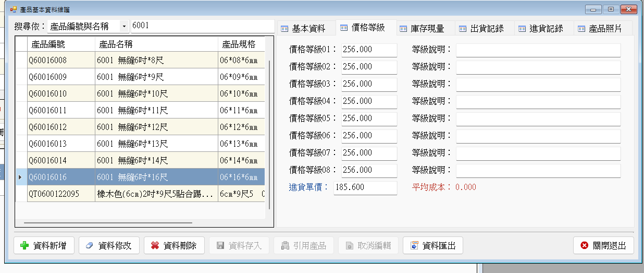Click the window title bar app icon
Viewport: 644px width, 273px height.
[14, 9]
